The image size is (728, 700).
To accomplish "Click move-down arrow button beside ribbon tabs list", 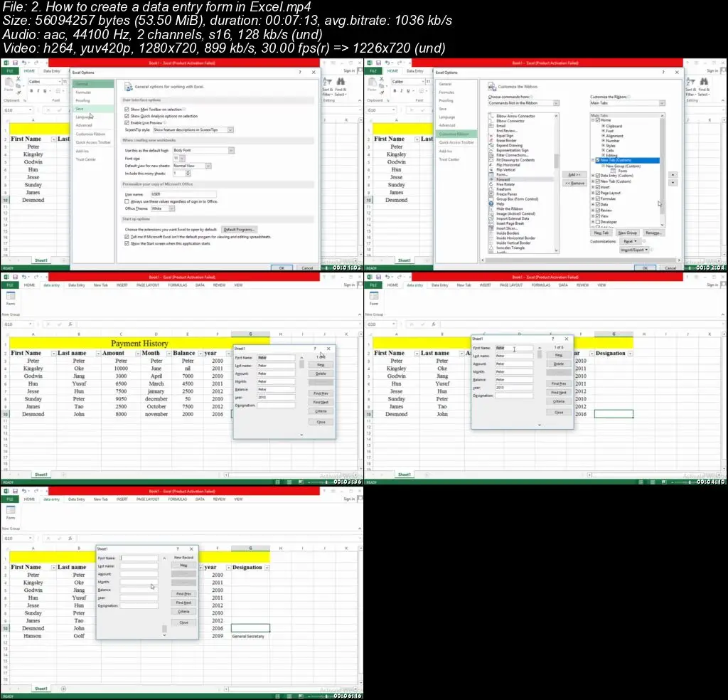I will pyautogui.click(x=673, y=183).
